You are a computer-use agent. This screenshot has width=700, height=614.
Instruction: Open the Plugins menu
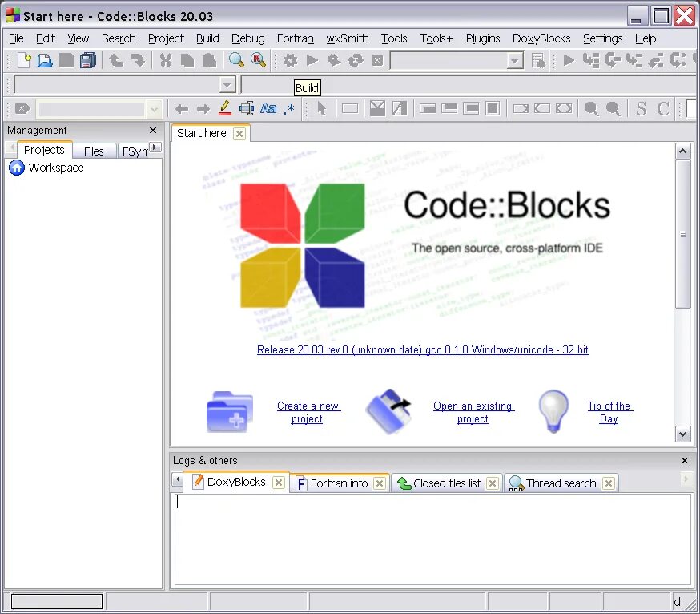[483, 38]
